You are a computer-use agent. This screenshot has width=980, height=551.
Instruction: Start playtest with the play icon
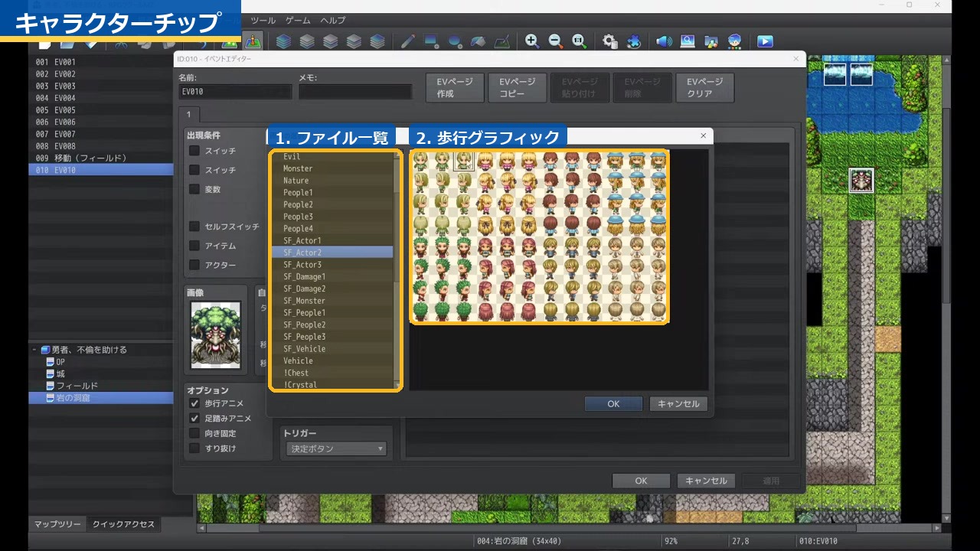(765, 41)
